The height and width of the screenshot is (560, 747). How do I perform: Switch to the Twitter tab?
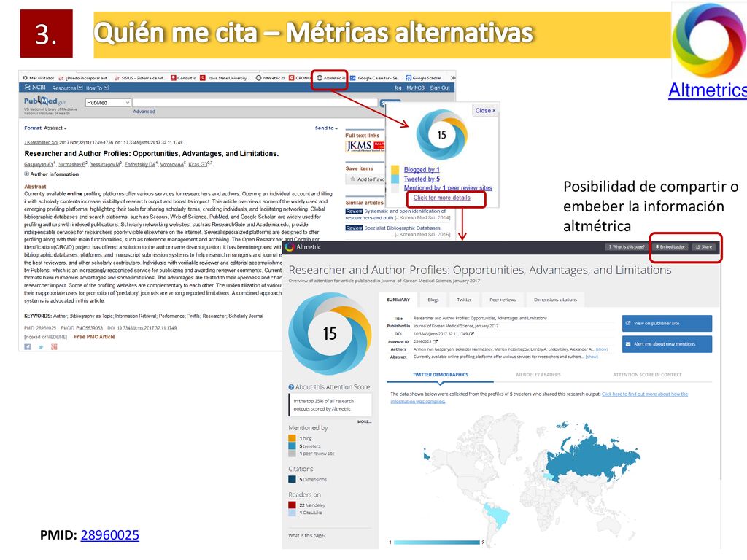point(464,300)
